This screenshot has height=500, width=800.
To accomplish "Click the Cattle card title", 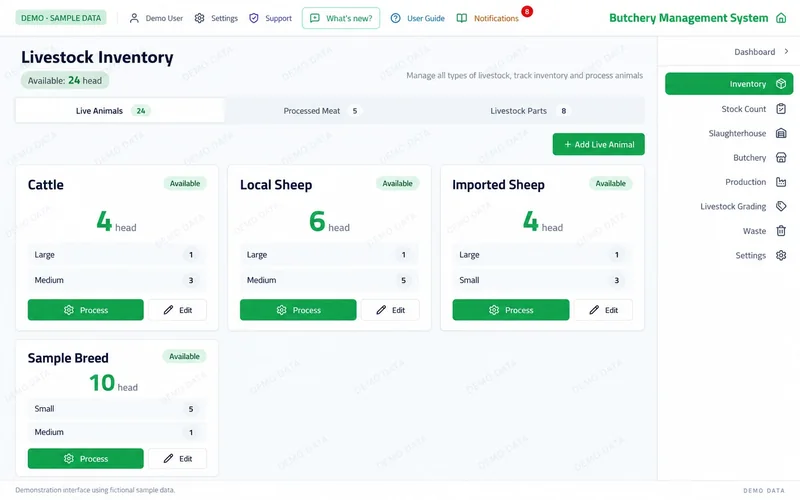I will tap(45, 185).
